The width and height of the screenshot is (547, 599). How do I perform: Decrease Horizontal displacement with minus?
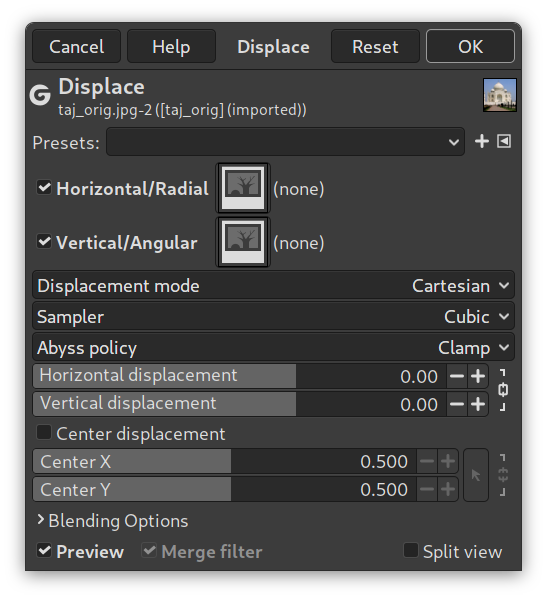(457, 376)
